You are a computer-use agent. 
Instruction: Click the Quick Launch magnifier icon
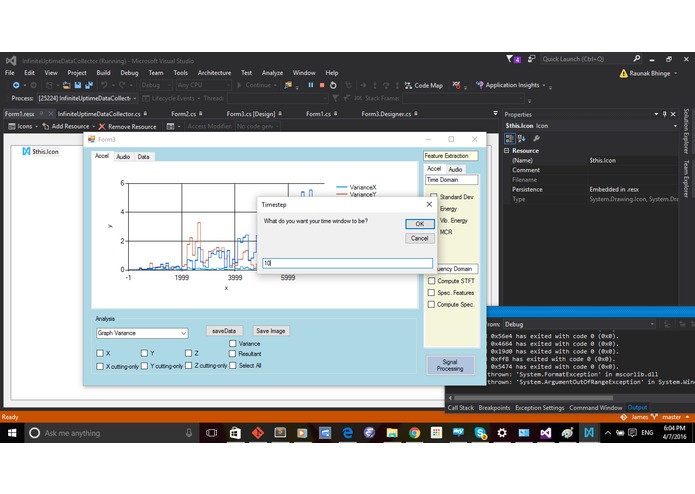pyautogui.click(x=637, y=58)
